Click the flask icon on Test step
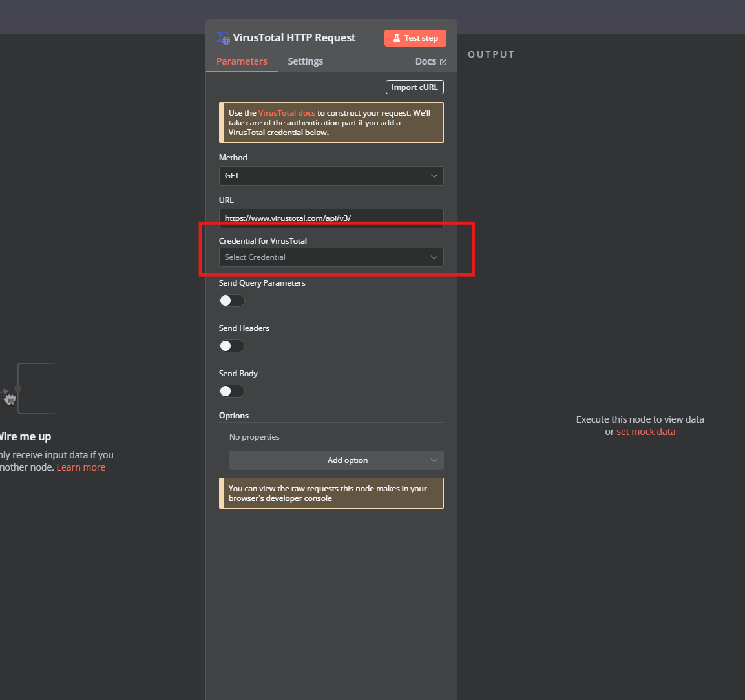This screenshot has height=700, width=745. coord(396,38)
